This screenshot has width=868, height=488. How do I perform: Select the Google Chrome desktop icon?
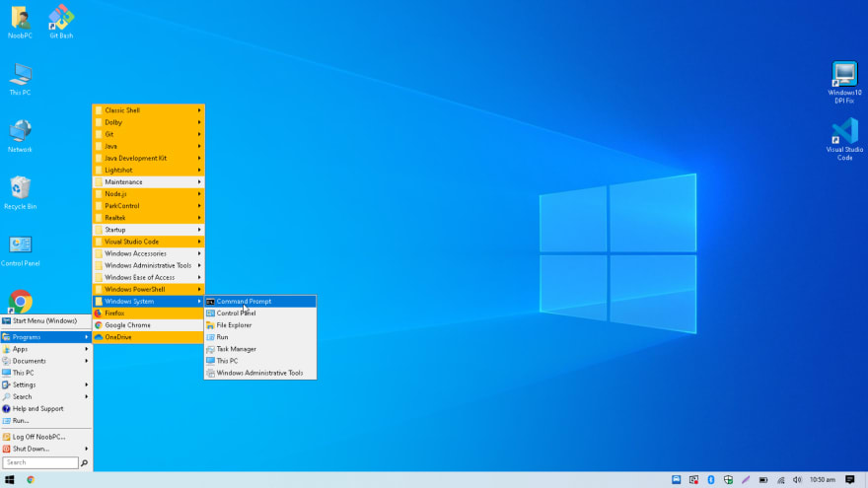pyautogui.click(x=20, y=301)
